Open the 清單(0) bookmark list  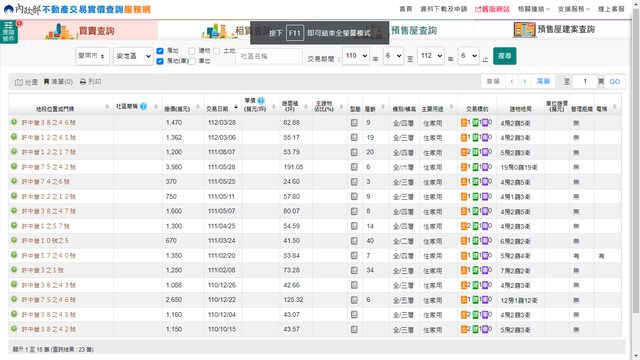[x=58, y=82]
